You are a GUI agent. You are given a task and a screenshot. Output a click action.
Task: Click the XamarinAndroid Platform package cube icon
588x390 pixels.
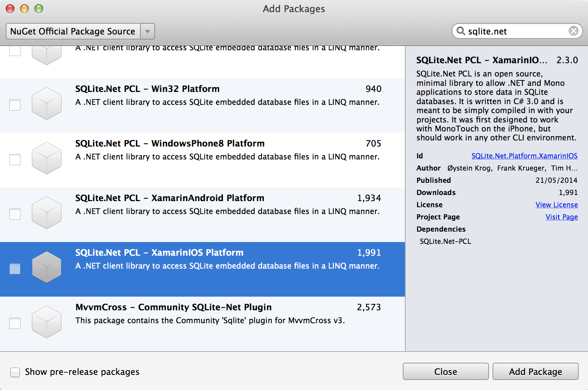coord(47,213)
